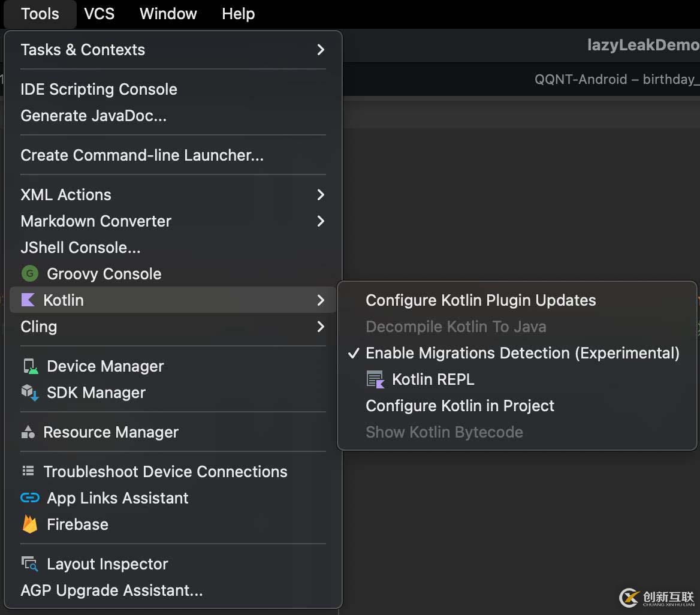Viewport: 700px width, 615px height.
Task: Open the VCS menu
Action: [99, 14]
